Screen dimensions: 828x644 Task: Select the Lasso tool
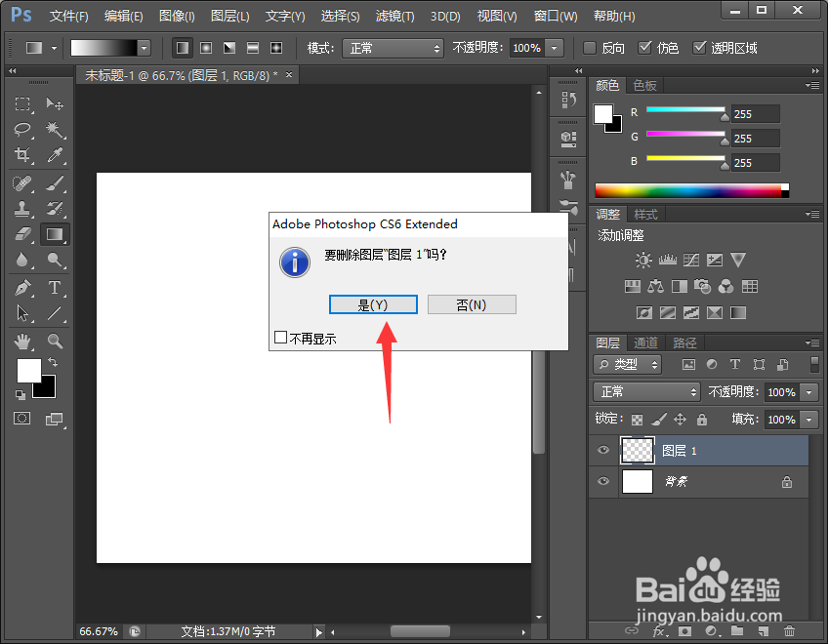pos(22,130)
